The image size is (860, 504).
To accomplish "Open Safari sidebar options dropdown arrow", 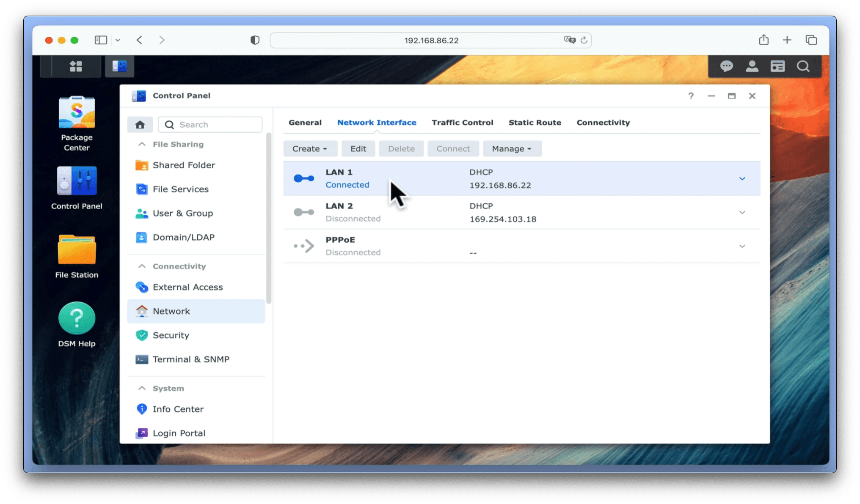I will click(118, 40).
